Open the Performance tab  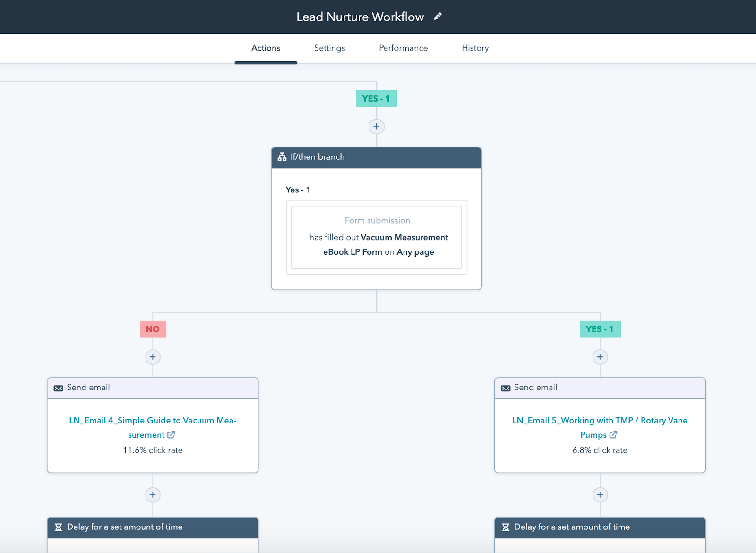[x=403, y=48]
